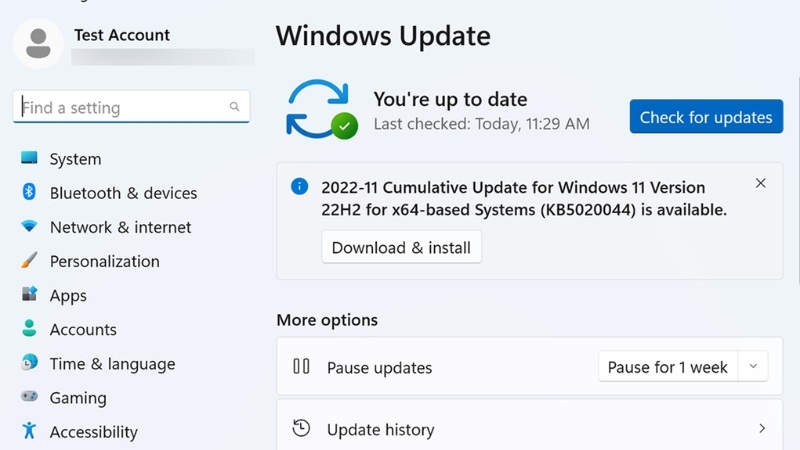
Task: Click the Network wifi icon
Action: (29, 226)
